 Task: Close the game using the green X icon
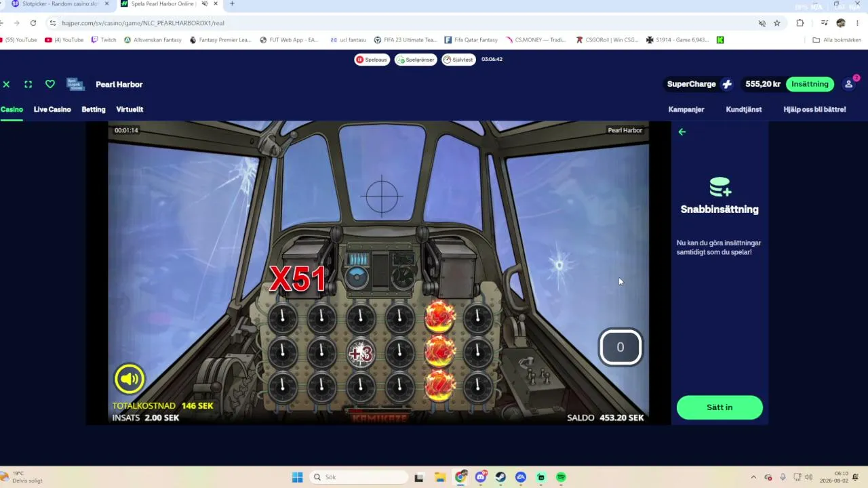6,84
